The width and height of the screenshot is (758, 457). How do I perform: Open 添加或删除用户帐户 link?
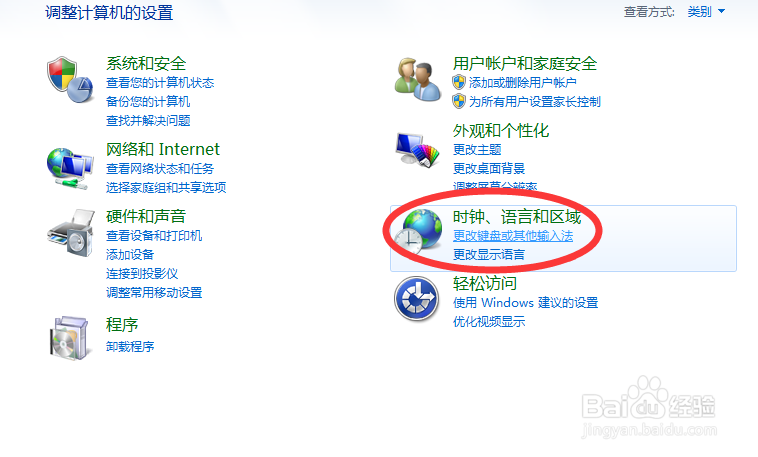pyautogui.click(x=523, y=83)
